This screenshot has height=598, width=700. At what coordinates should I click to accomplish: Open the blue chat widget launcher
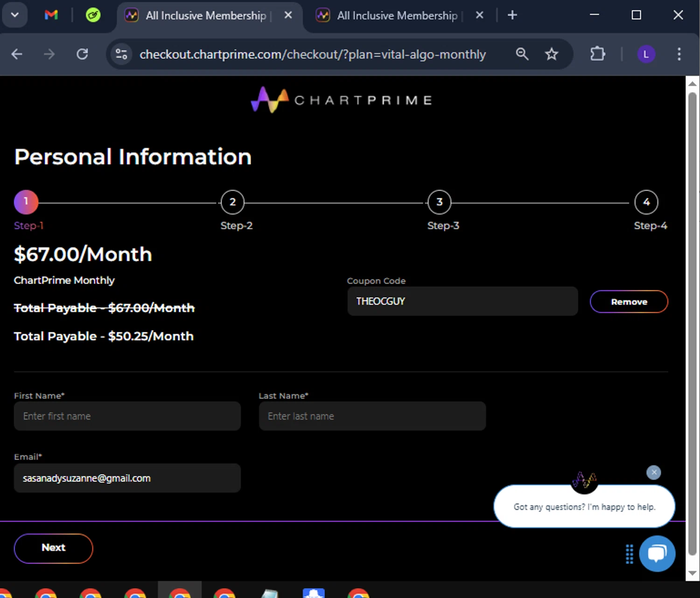click(657, 553)
